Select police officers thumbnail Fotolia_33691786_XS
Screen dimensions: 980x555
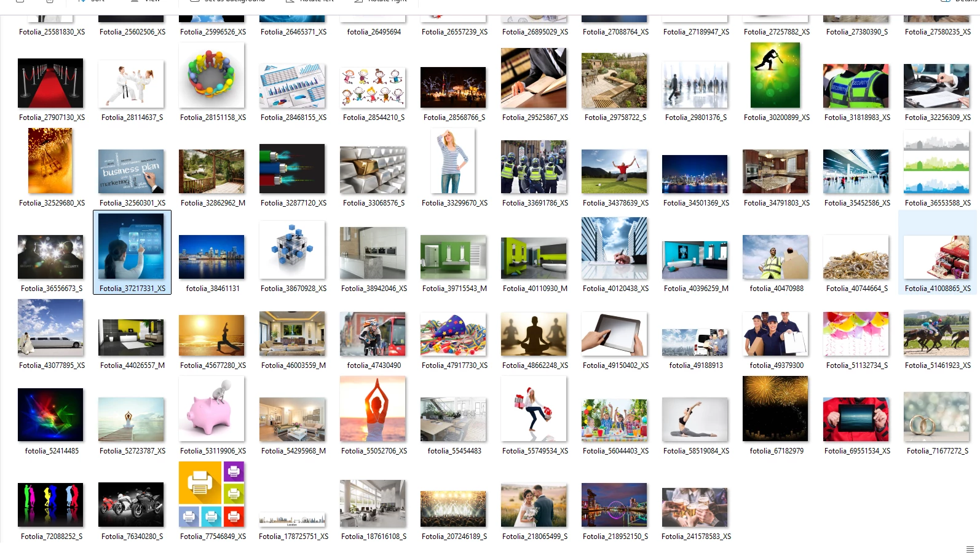click(534, 167)
